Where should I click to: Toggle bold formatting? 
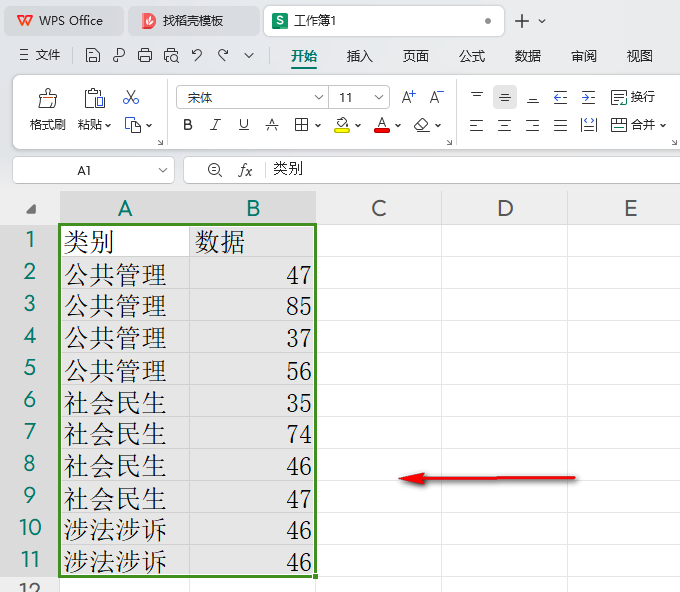pyautogui.click(x=188, y=125)
